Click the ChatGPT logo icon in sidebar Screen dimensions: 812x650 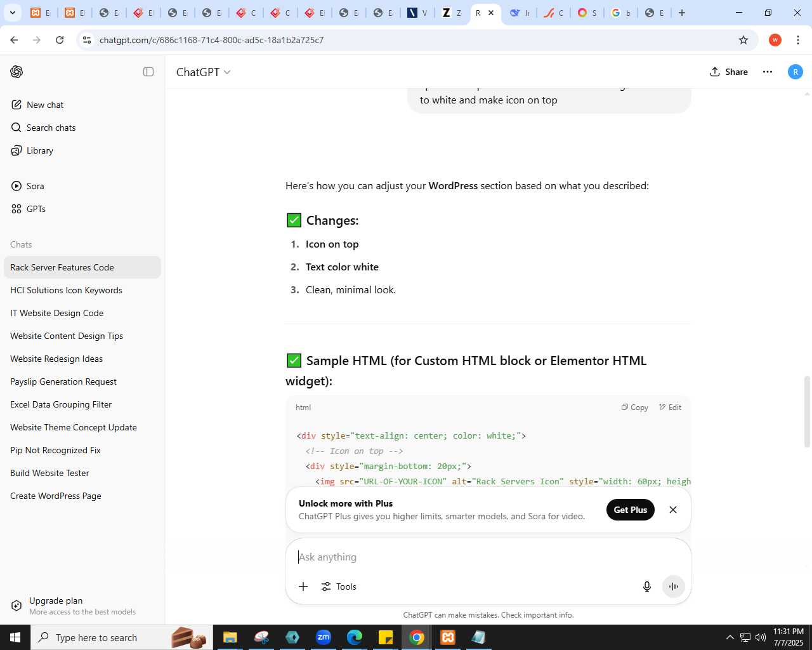(16, 72)
